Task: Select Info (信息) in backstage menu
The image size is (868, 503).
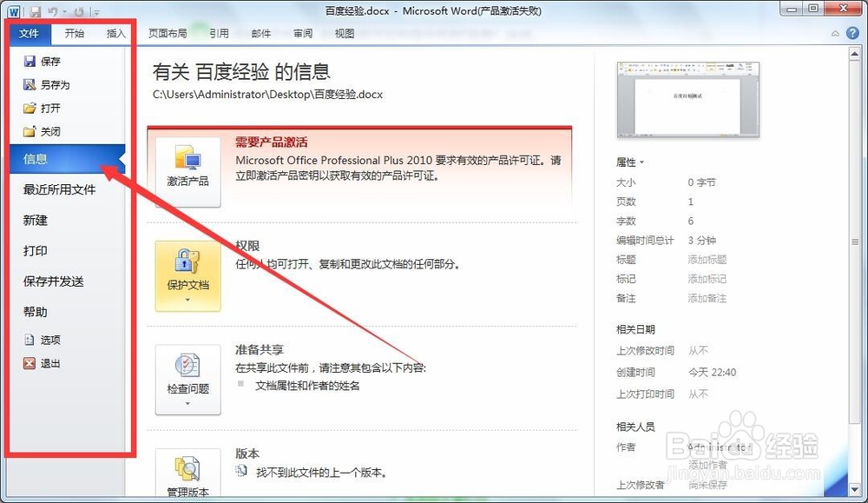Action: click(x=68, y=159)
